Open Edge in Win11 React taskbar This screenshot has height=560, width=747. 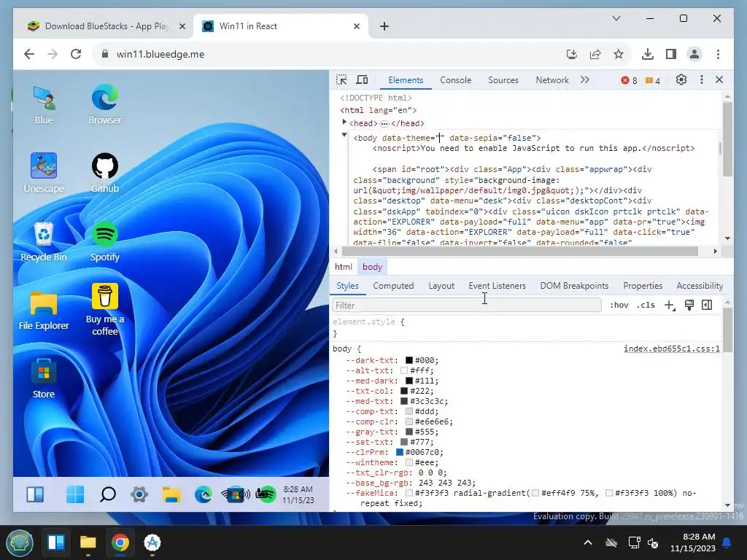(204, 494)
